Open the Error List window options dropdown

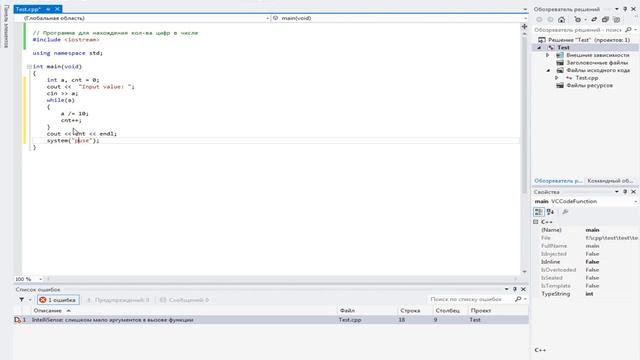click(507, 289)
